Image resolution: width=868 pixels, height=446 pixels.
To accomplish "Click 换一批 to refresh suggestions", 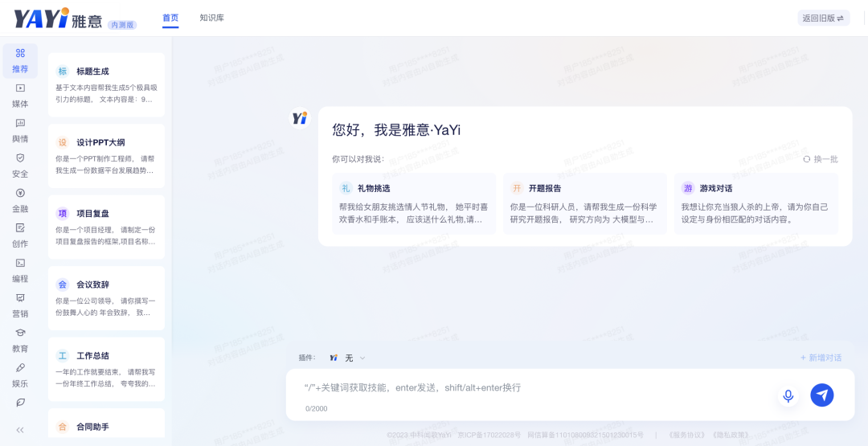I will [x=821, y=159].
